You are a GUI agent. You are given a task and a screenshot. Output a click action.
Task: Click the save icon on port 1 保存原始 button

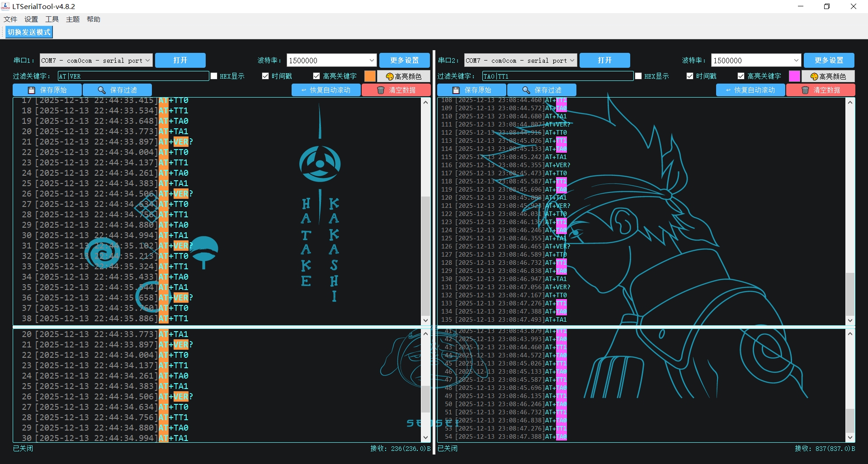pos(32,90)
